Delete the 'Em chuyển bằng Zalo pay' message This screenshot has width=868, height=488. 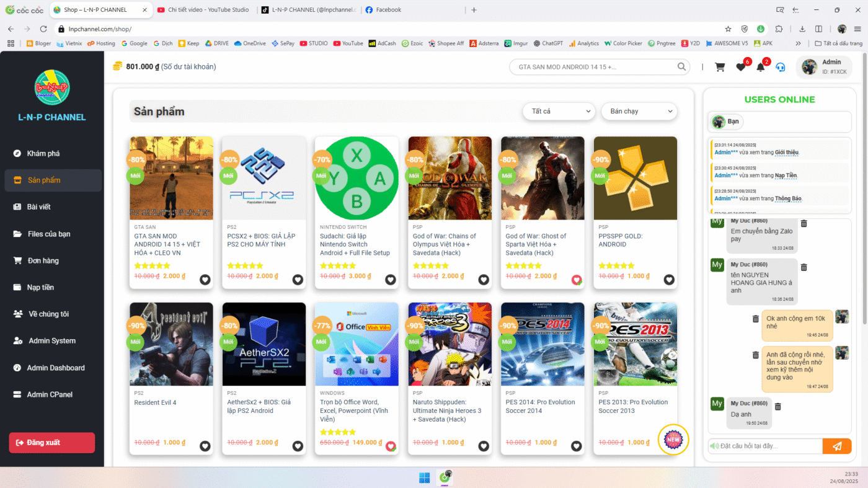[x=804, y=223]
